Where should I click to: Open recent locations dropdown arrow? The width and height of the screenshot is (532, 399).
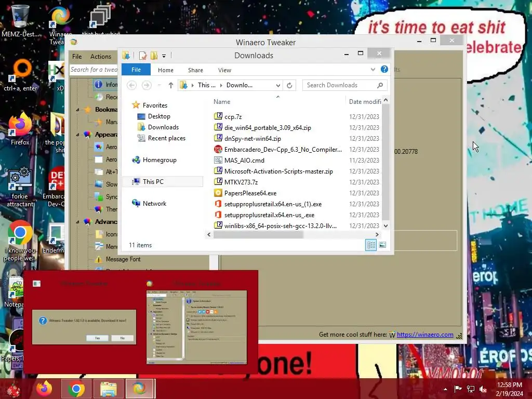(159, 85)
